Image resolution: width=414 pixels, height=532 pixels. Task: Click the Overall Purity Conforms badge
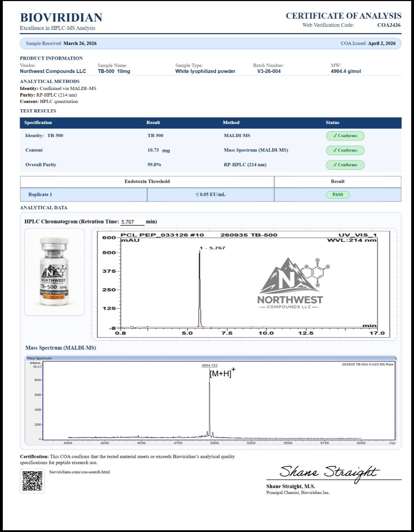(x=345, y=165)
